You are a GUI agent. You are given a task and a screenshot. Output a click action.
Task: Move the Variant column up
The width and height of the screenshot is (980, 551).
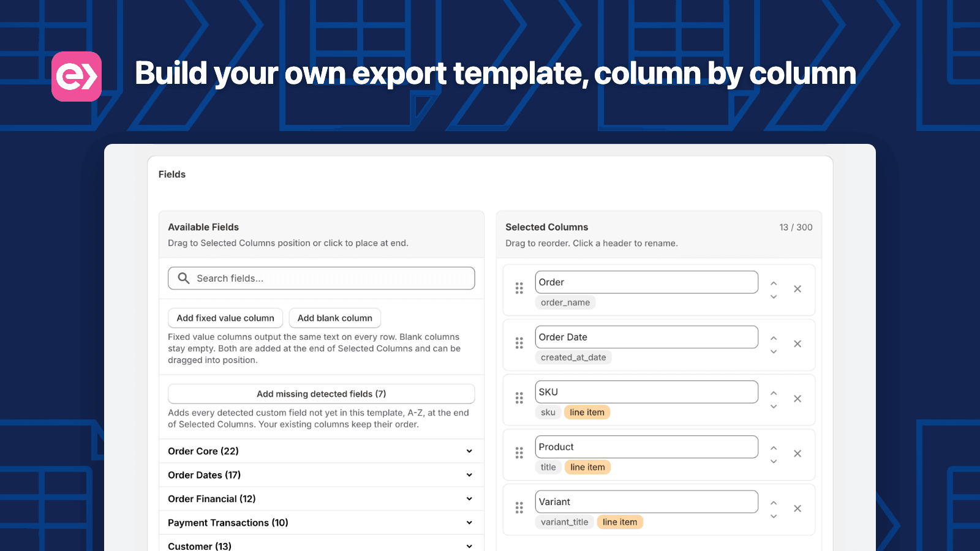774,503
